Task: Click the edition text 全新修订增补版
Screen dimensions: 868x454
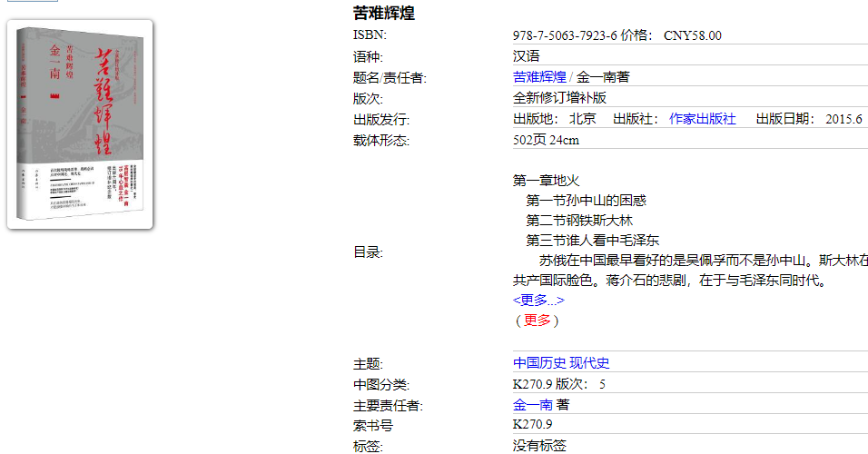Action: [559, 98]
